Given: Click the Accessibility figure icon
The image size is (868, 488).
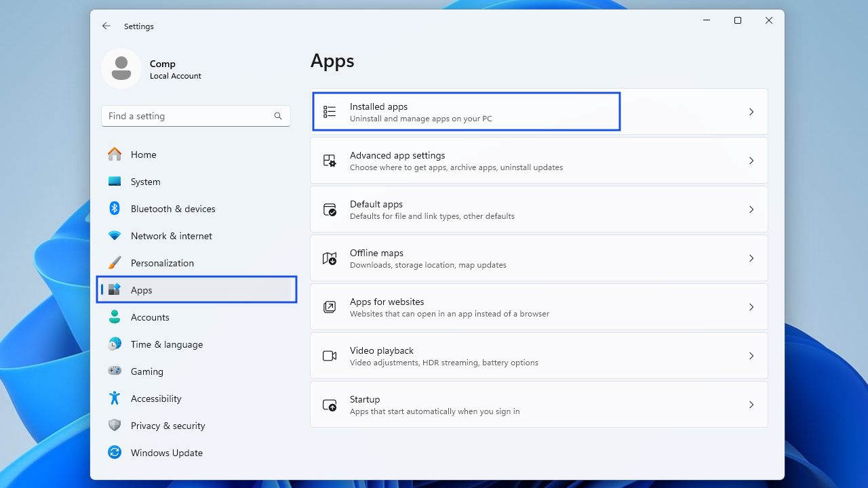Looking at the screenshot, I should (x=115, y=399).
